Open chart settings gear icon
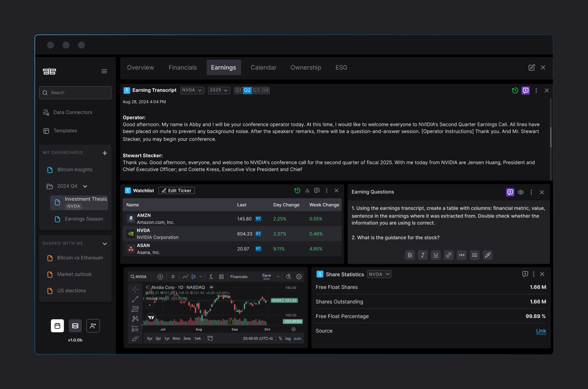The height and width of the screenshot is (389, 588). [299, 277]
